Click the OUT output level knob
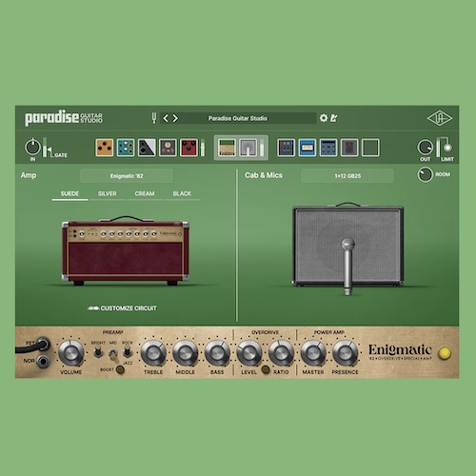 pos(425,148)
